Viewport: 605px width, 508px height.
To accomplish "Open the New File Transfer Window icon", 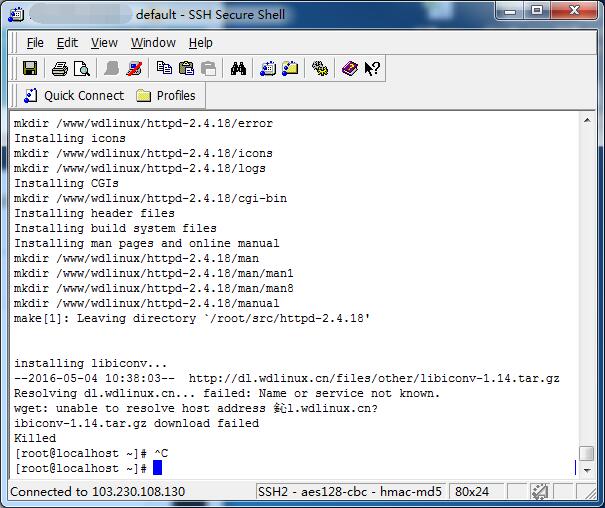I will 290,69.
